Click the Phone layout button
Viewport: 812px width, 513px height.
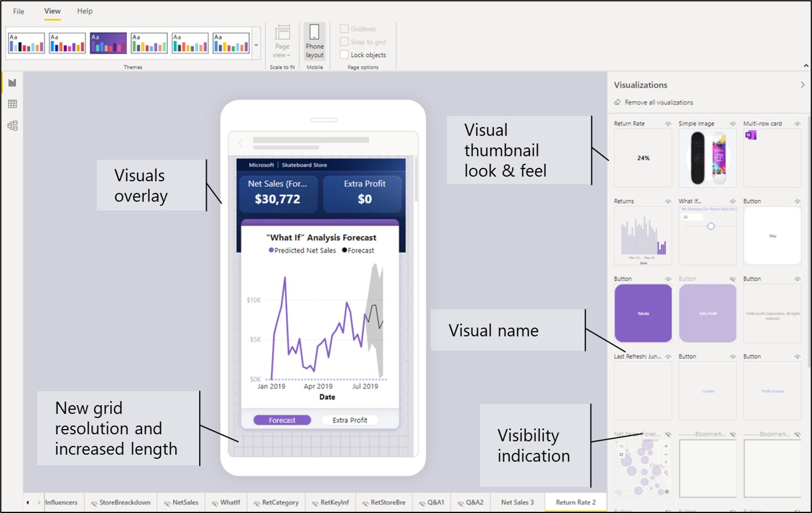[x=315, y=42]
